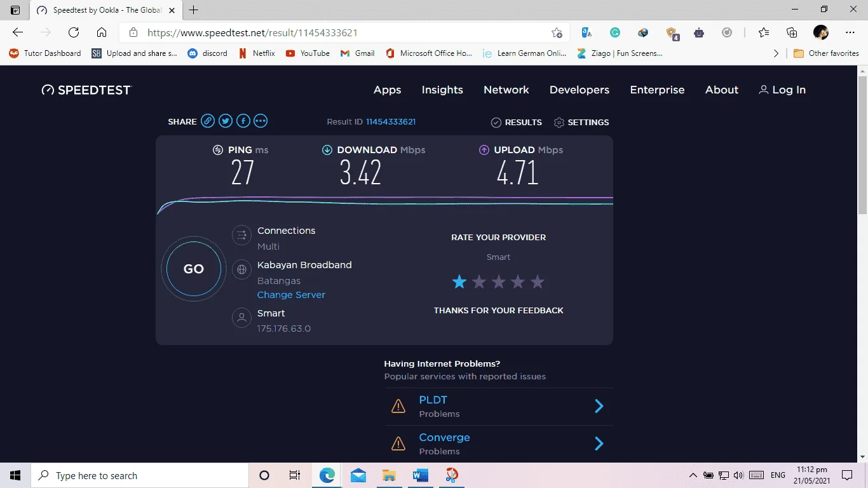
Task: Open Word from the taskbar
Action: pyautogui.click(x=420, y=475)
